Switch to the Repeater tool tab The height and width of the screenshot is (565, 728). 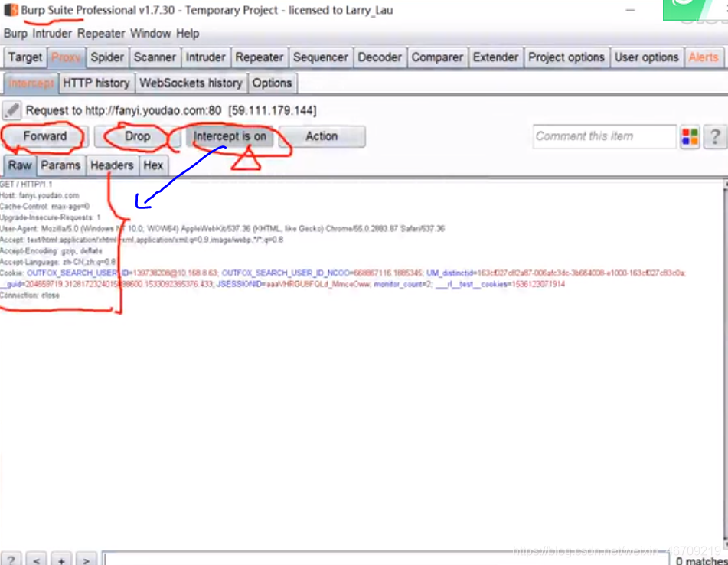(259, 57)
